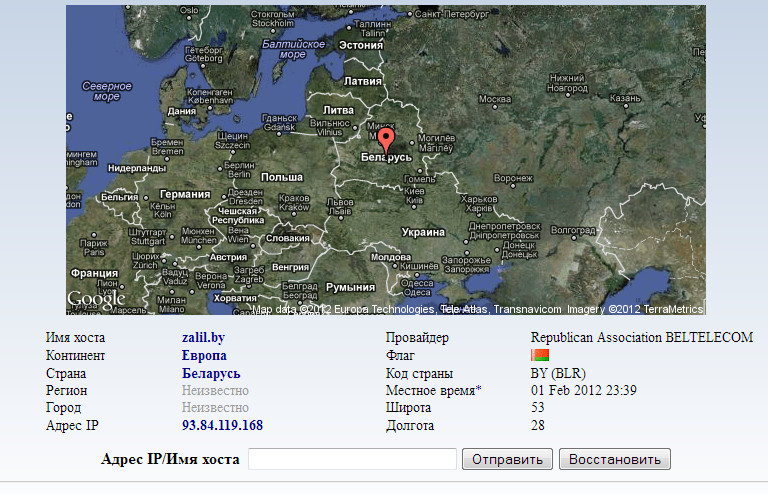Click the Балтийское море label

click(x=293, y=49)
